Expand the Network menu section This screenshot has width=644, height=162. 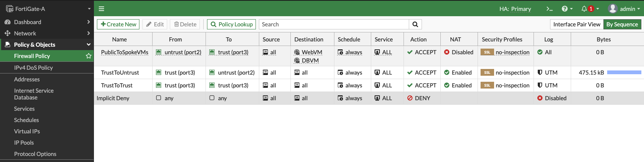coord(47,34)
